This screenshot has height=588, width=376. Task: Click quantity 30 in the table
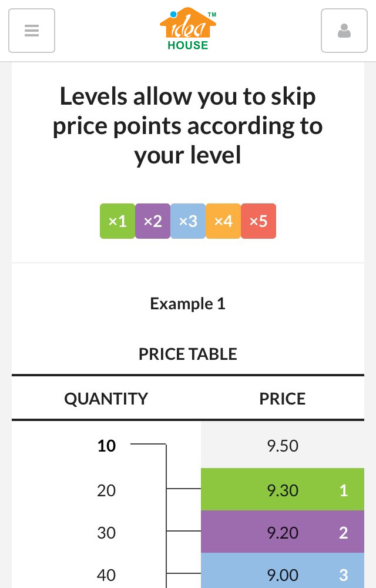click(x=106, y=533)
